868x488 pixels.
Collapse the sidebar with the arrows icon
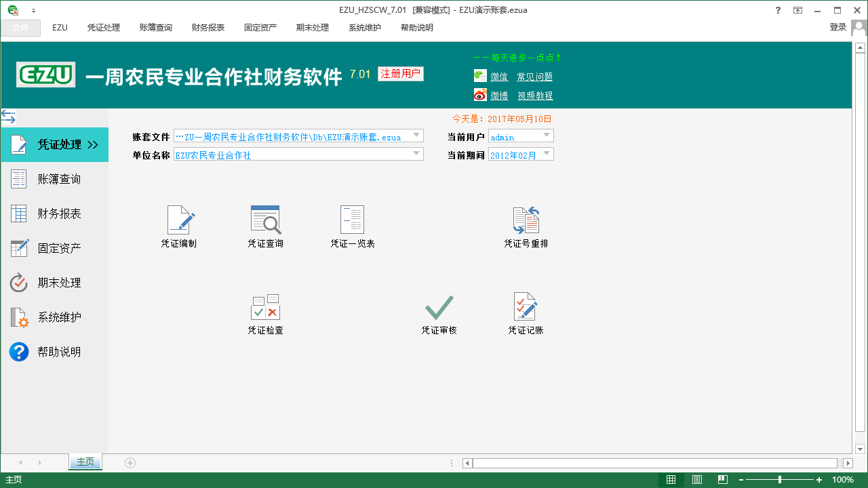(8, 117)
